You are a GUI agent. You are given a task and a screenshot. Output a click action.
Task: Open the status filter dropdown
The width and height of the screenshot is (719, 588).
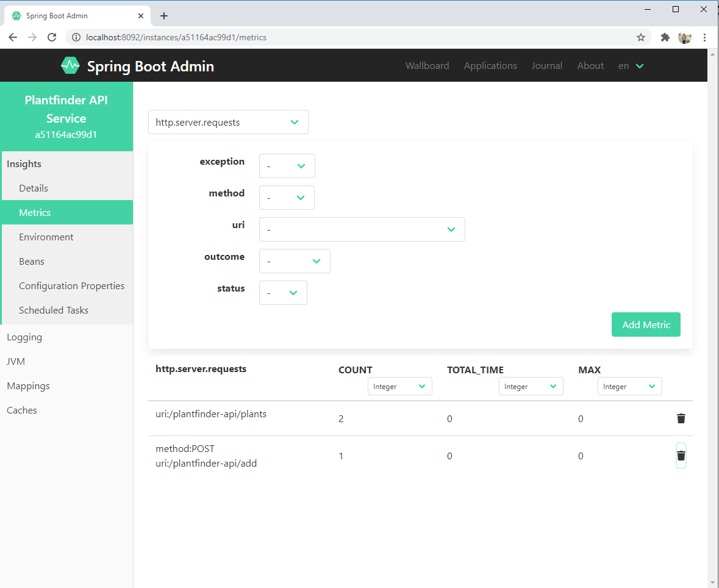tap(283, 293)
